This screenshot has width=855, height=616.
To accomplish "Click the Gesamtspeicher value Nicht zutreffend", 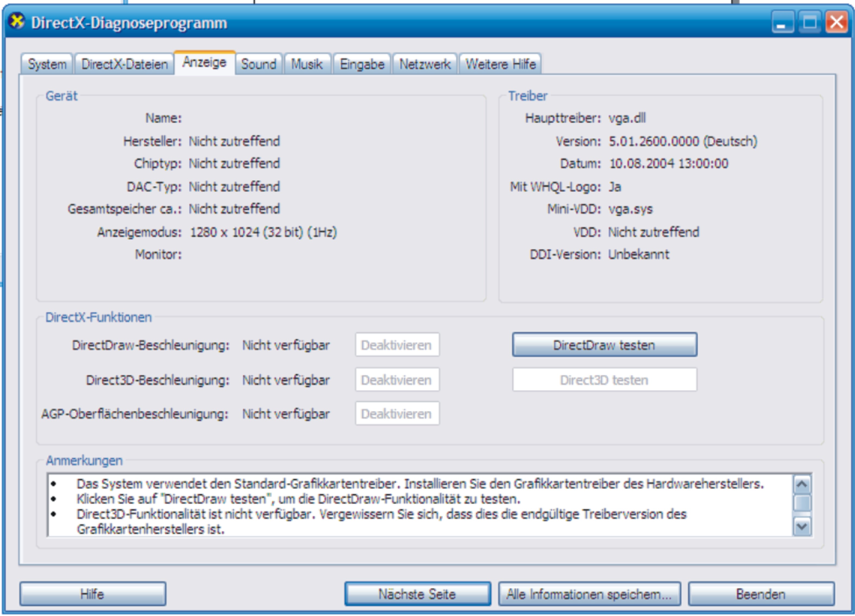I will 234,209.
